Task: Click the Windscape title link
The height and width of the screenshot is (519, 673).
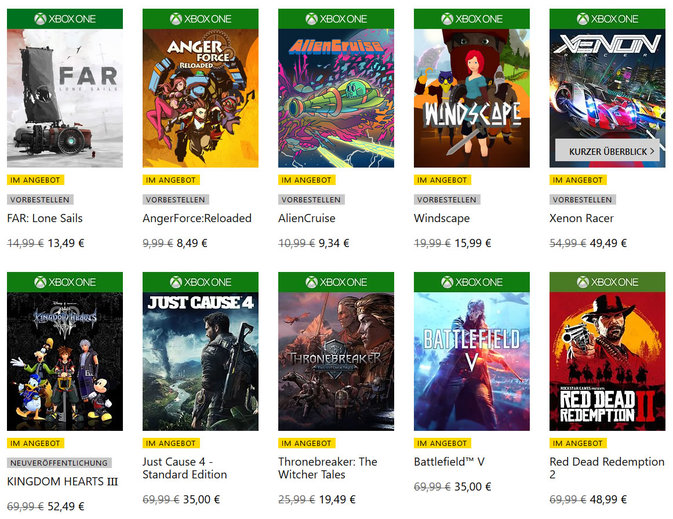Action: click(x=442, y=218)
